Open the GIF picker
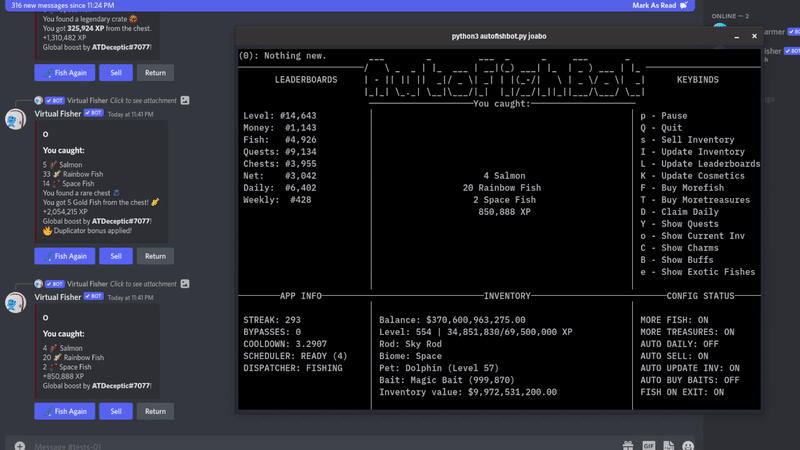 click(x=648, y=446)
